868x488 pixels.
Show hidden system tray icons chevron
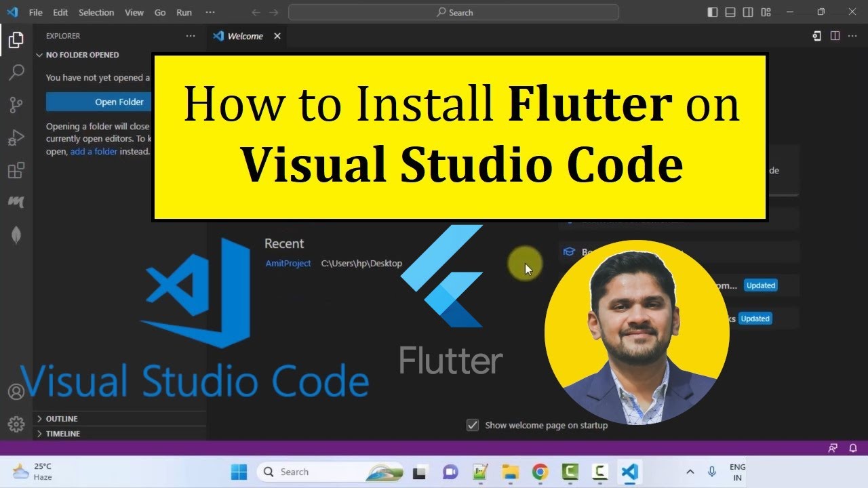tap(690, 472)
